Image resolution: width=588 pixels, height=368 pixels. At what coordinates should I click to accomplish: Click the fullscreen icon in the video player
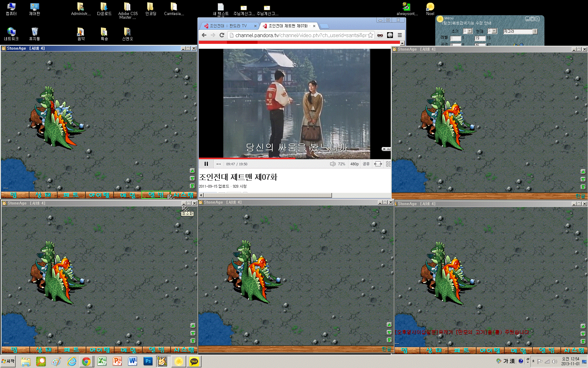388,164
